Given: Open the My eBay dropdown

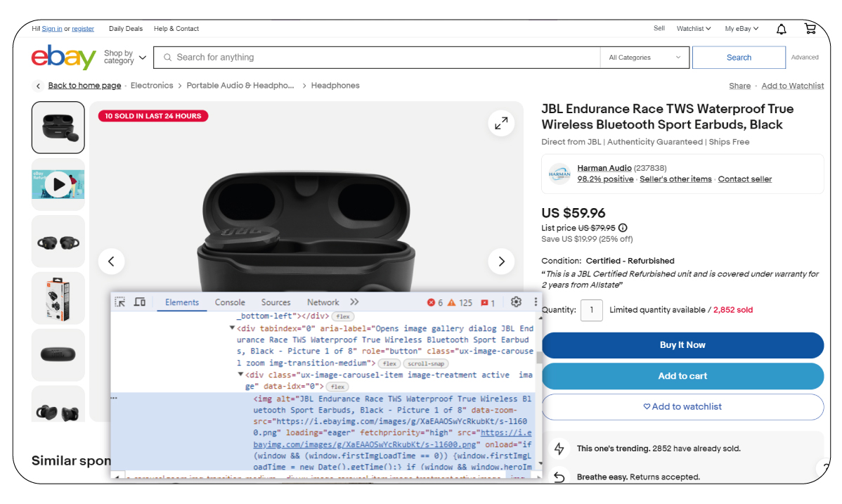Looking at the screenshot, I should (x=741, y=29).
